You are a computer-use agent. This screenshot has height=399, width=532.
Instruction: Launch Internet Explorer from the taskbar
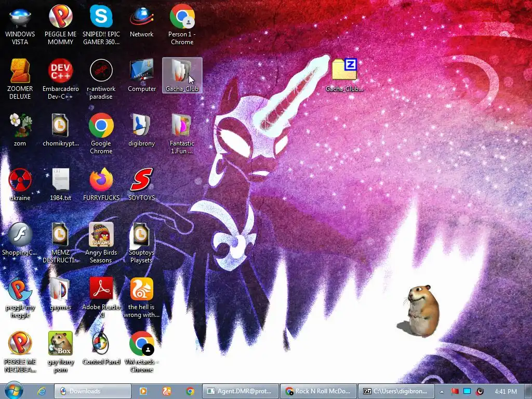(x=42, y=391)
